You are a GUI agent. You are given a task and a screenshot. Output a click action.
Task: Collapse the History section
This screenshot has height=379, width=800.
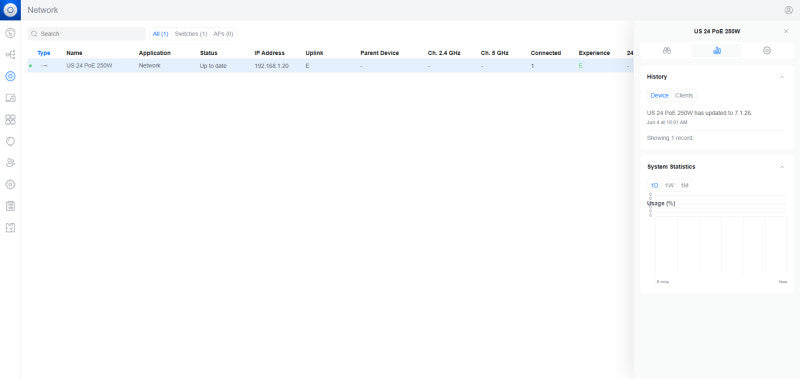click(x=782, y=77)
